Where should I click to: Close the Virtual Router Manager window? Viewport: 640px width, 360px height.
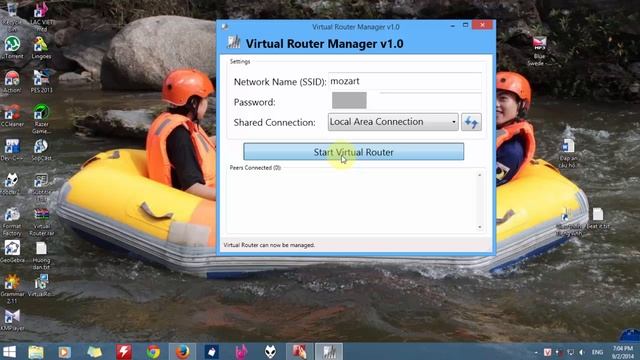pyautogui.click(x=482, y=25)
